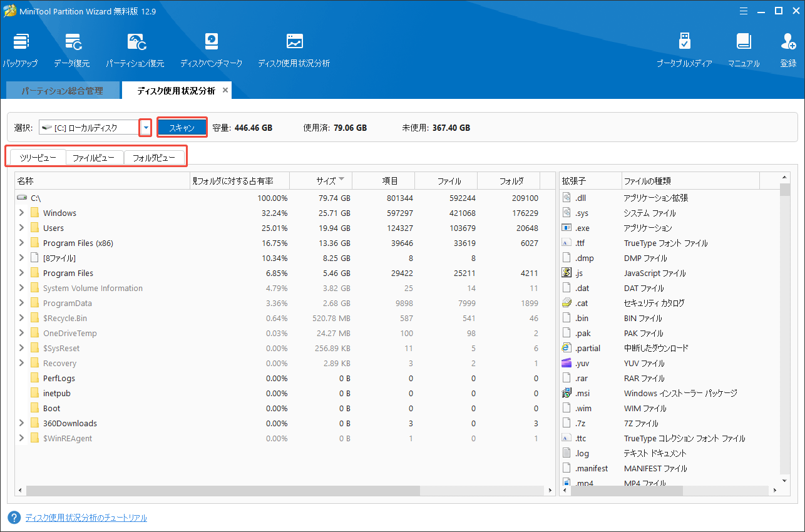Expand the $Recycle.Bin folder

[21, 318]
